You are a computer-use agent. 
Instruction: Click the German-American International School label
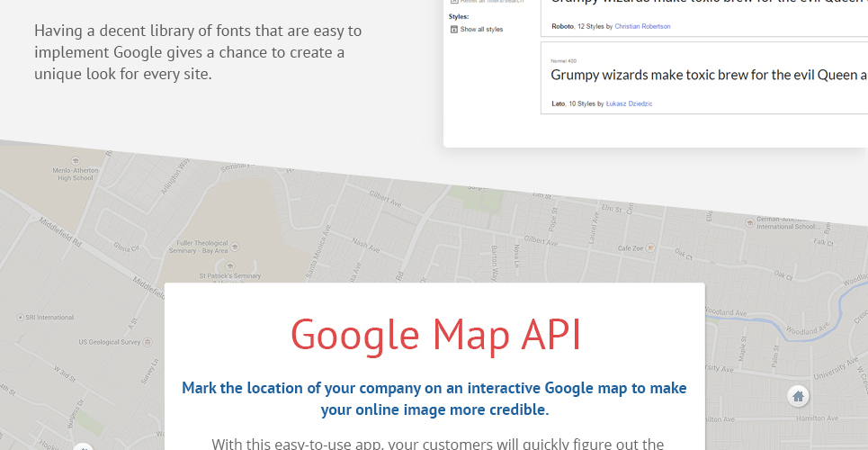787,223
